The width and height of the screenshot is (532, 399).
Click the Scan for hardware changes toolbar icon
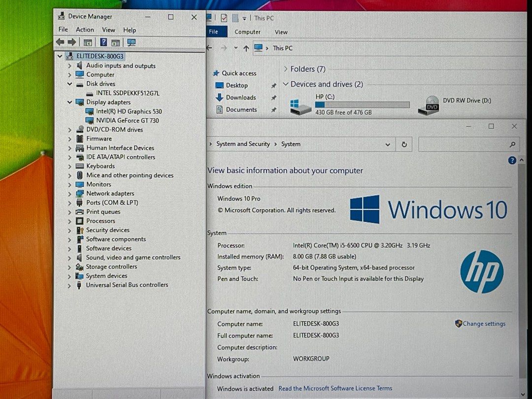coord(132,42)
